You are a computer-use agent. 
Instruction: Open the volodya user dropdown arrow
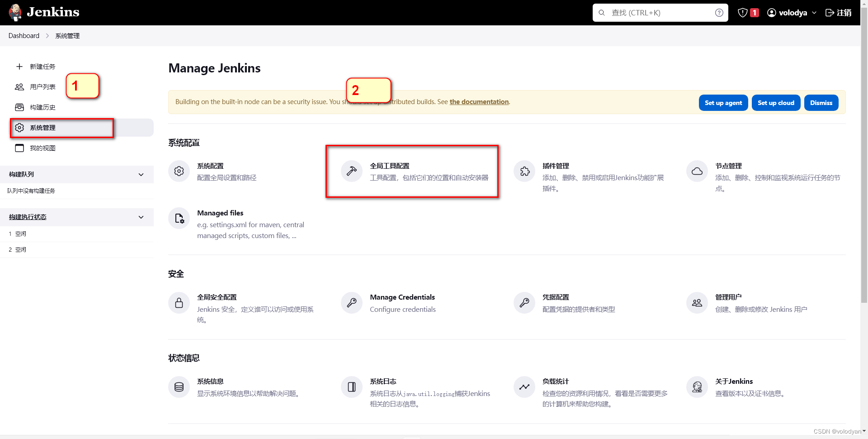click(x=814, y=13)
